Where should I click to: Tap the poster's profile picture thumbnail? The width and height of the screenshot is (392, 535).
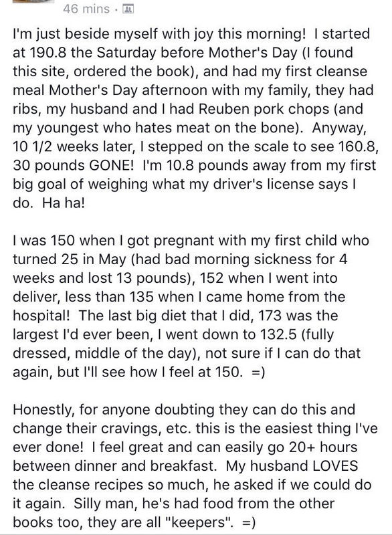pos(33,1)
